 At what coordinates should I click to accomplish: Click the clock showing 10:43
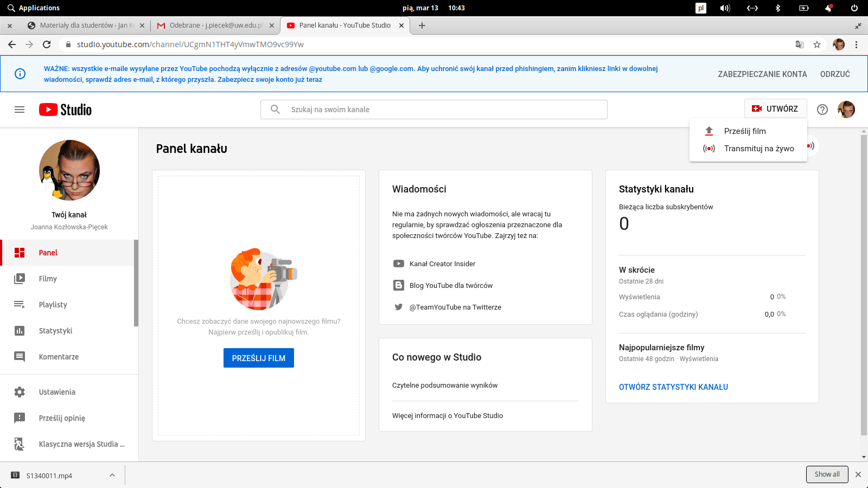point(456,8)
